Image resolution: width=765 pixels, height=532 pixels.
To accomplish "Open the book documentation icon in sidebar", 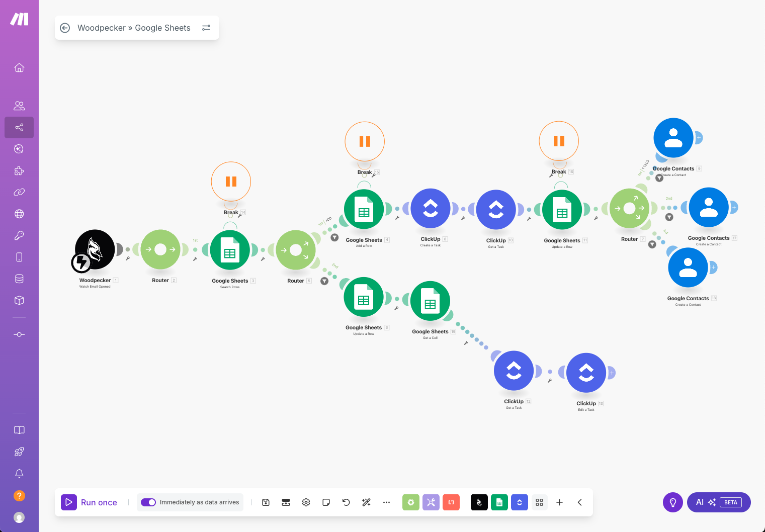I will (19, 430).
